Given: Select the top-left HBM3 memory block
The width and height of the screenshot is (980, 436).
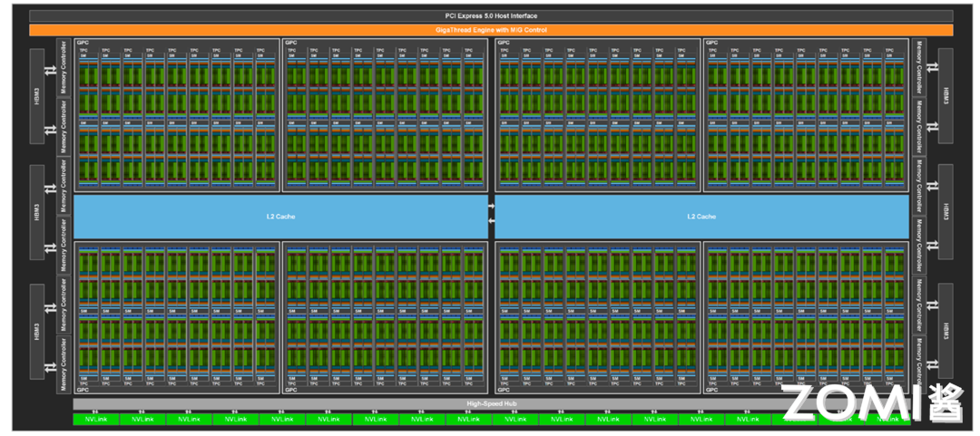Looking at the screenshot, I should pyautogui.click(x=36, y=95).
